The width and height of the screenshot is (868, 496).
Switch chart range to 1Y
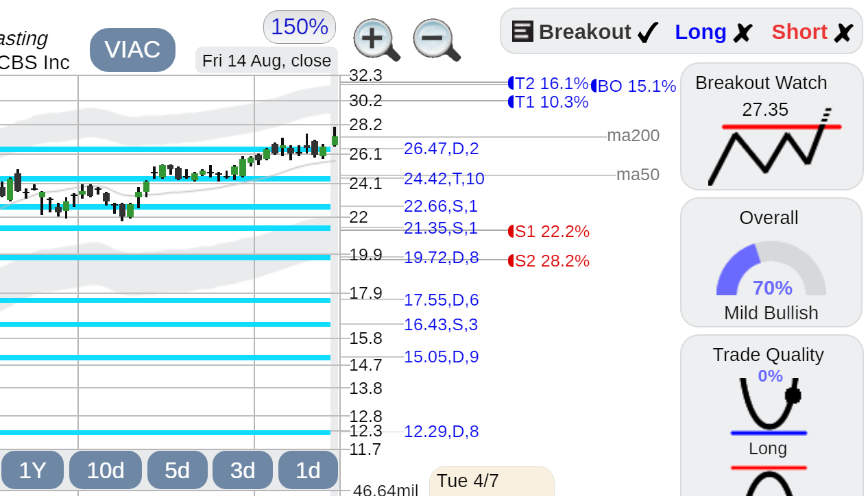point(32,470)
